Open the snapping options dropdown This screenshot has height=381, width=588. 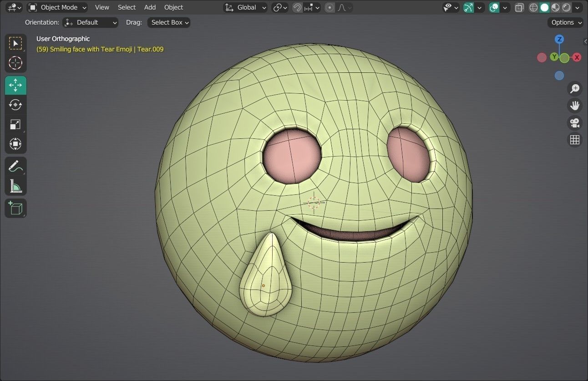pyautogui.click(x=312, y=7)
